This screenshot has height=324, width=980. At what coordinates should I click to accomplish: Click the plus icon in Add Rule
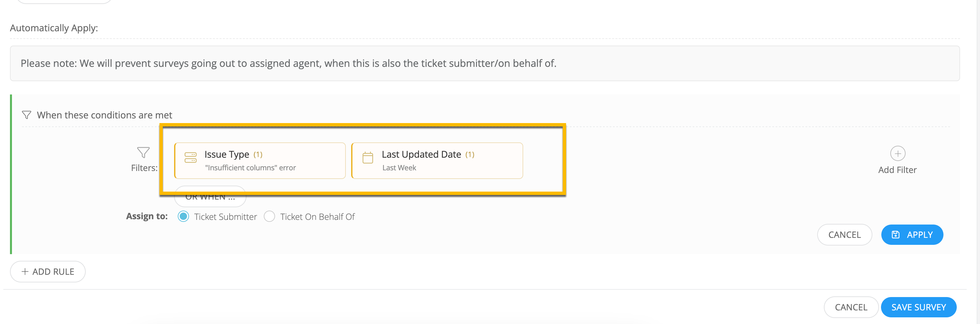coord(25,271)
